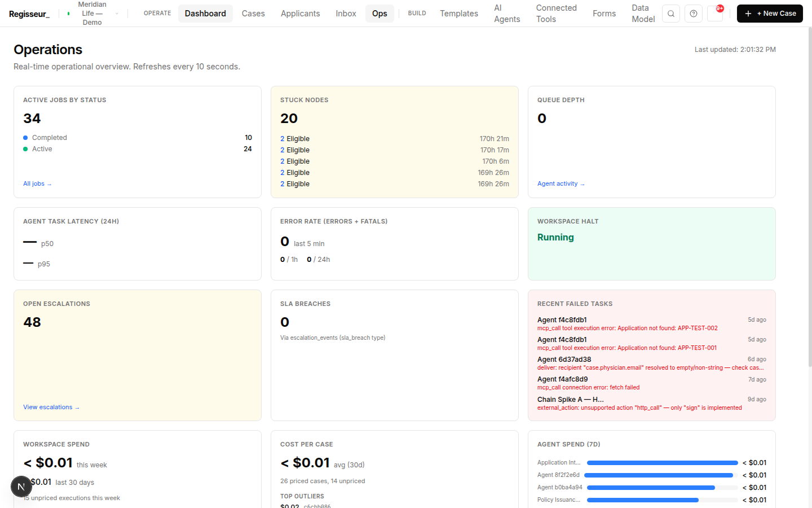Go to the Applicants tab

click(300, 14)
